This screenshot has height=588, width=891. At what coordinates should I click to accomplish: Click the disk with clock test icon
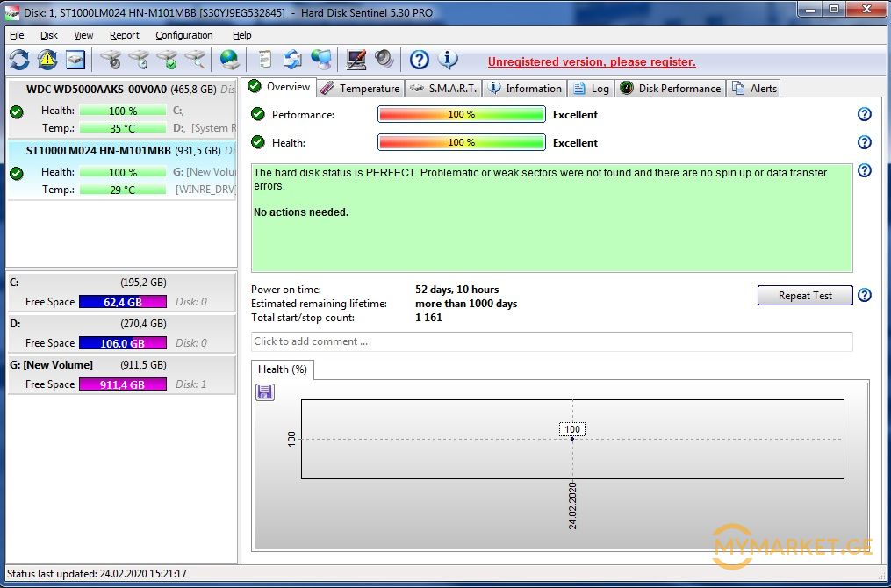coord(140,59)
